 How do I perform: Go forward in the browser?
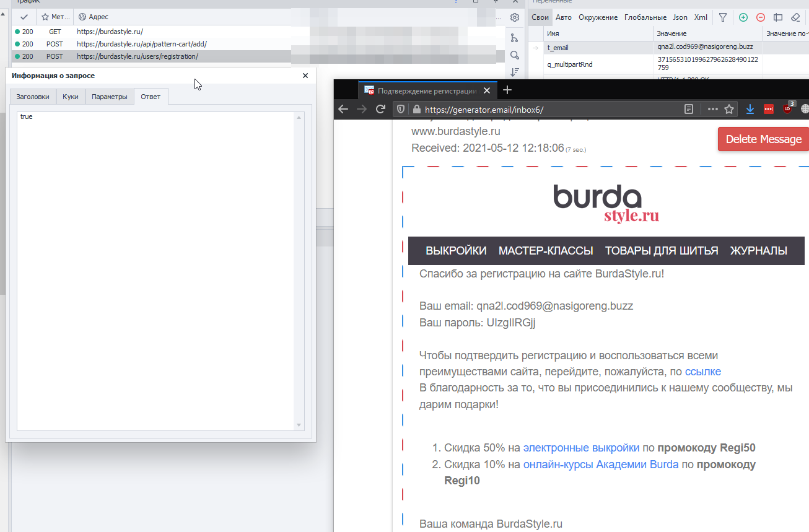tap(362, 109)
